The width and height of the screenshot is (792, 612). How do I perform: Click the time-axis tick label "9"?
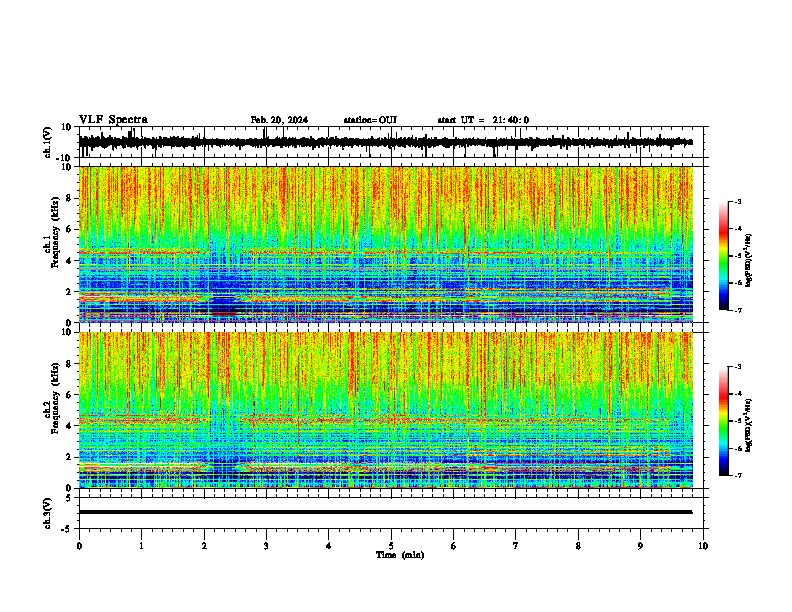click(x=640, y=546)
